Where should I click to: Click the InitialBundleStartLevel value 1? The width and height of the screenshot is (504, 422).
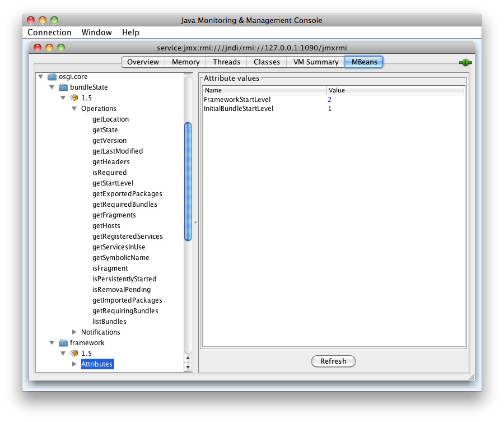point(329,109)
